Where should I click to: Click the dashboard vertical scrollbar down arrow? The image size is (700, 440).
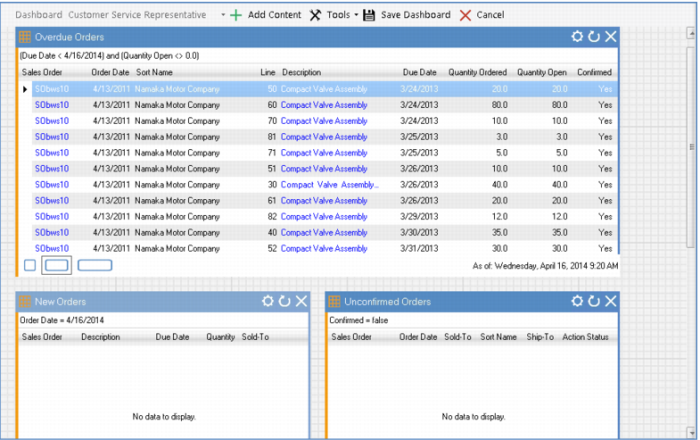pyautogui.click(x=692, y=432)
